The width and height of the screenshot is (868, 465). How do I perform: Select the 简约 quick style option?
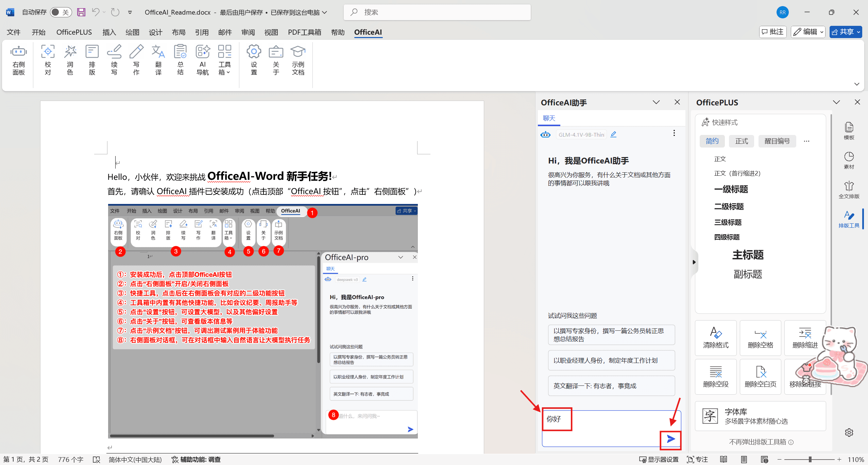tap(712, 141)
